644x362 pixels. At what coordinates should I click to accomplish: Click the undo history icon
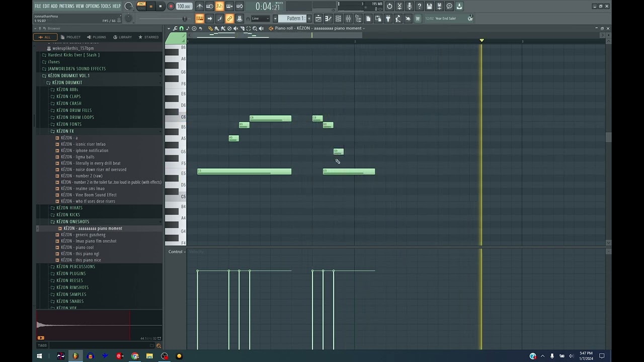[x=389, y=6]
